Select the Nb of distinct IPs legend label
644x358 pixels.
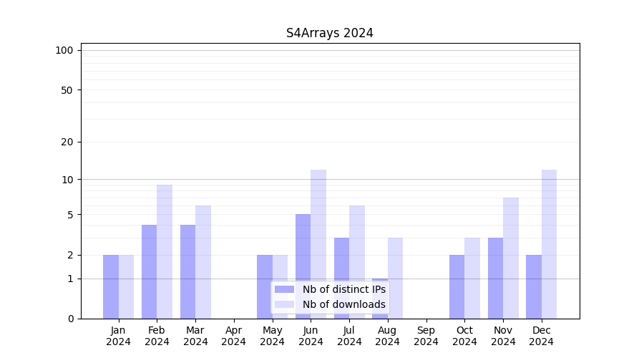click(343, 289)
